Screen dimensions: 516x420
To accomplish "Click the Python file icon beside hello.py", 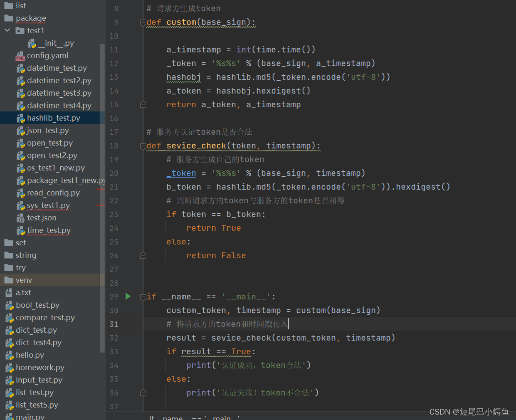I will [x=9, y=355].
